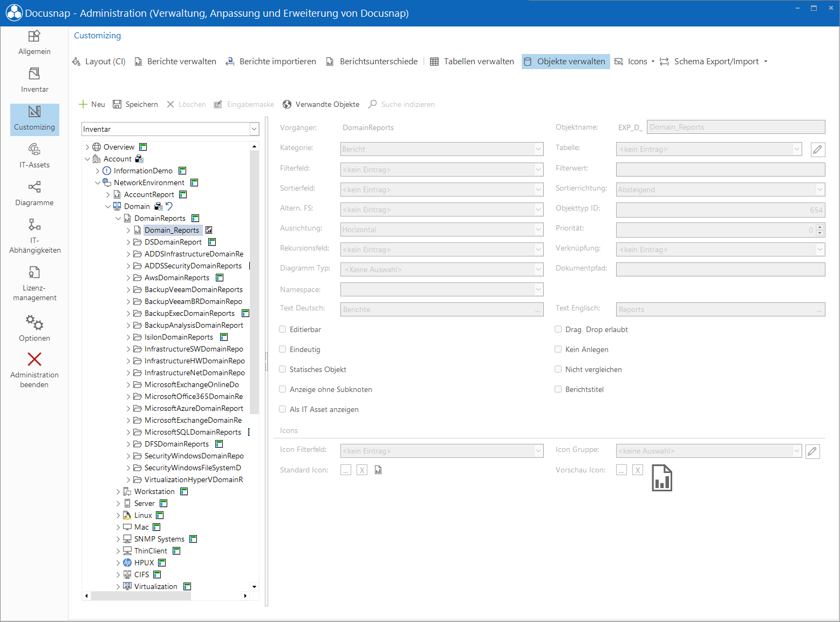Increase the Priorität spinner value
Screen dimensions: 840x622
[820, 227]
